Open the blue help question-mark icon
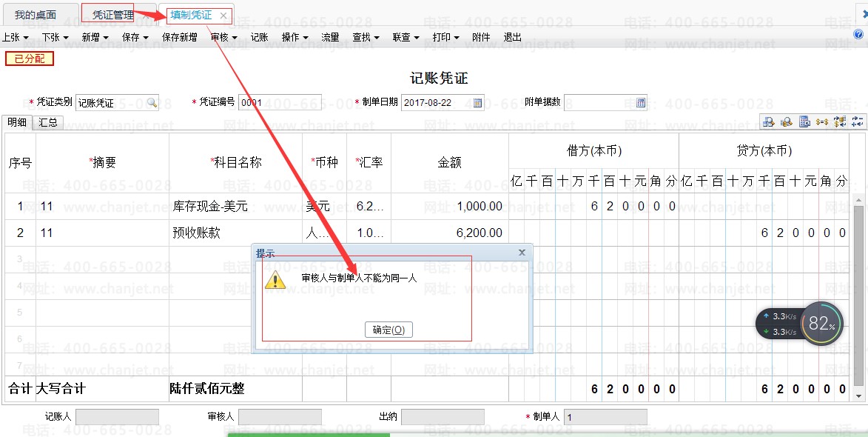Image resolution: width=868 pixels, height=437 pixels. pos(858,35)
